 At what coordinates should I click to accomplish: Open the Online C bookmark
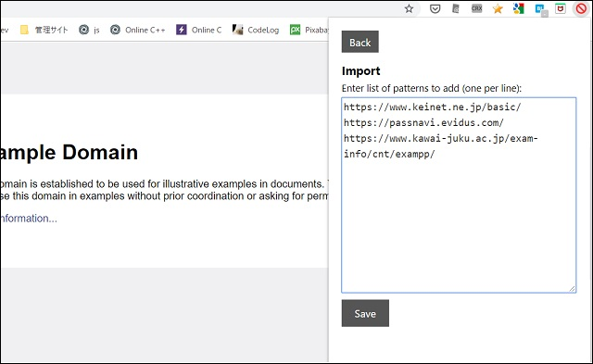click(199, 30)
